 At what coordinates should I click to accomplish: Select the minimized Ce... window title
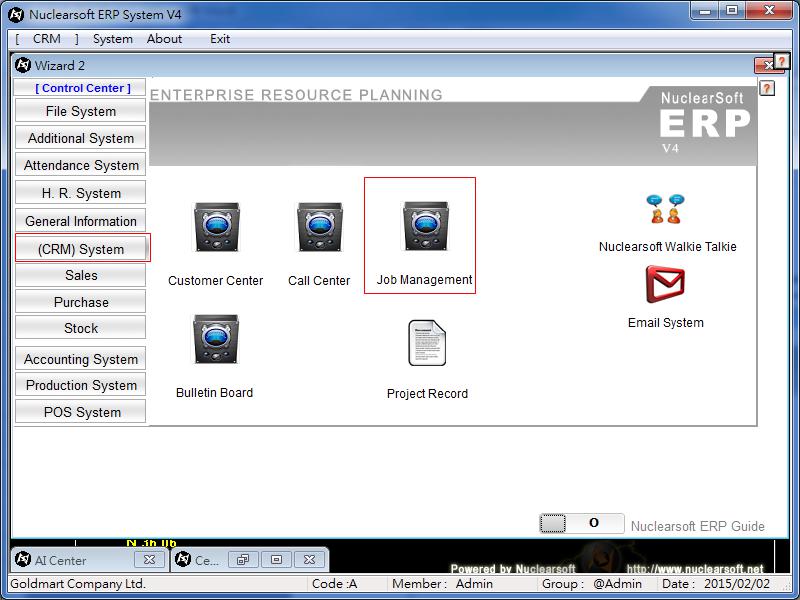point(207,560)
